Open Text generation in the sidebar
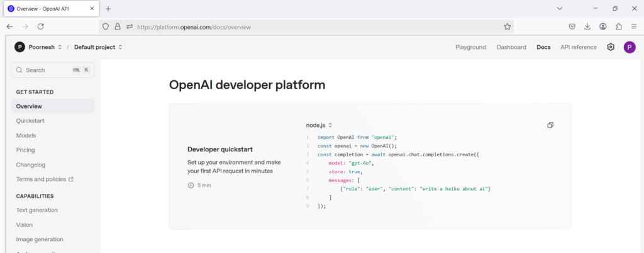Viewport: 644px width, 253px height. click(x=37, y=210)
